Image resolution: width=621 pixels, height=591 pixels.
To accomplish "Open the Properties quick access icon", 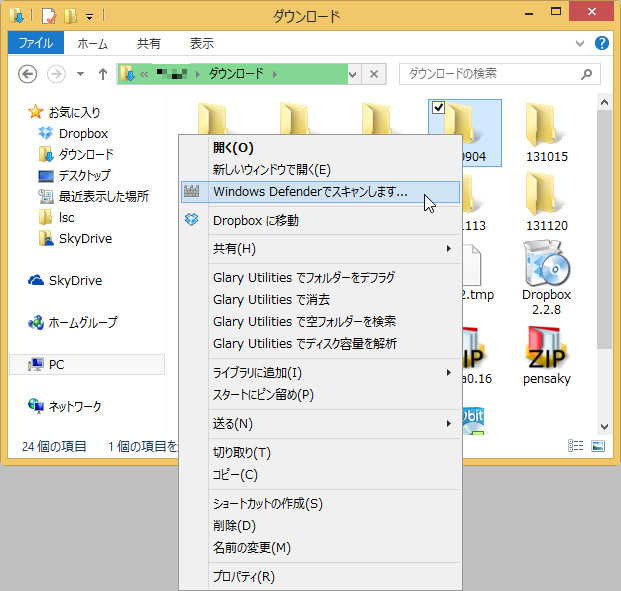I will click(x=49, y=16).
